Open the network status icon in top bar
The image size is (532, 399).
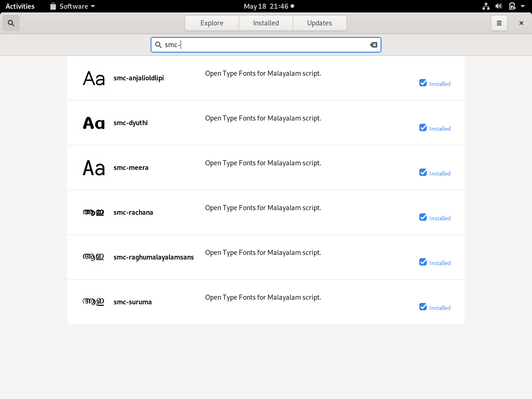tap(486, 6)
